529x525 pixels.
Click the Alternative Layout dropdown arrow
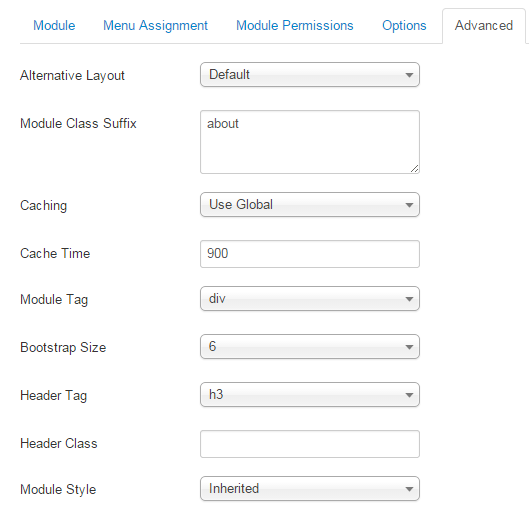coord(409,75)
